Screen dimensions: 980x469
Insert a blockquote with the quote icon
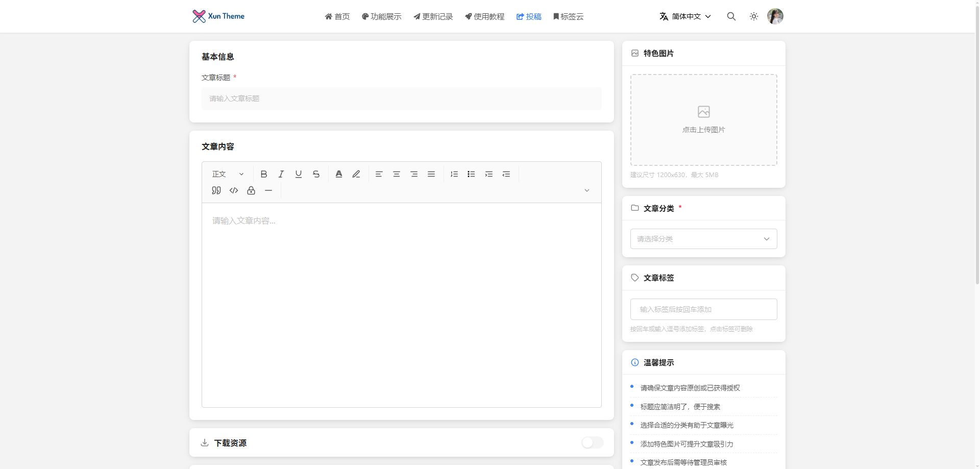coord(216,190)
